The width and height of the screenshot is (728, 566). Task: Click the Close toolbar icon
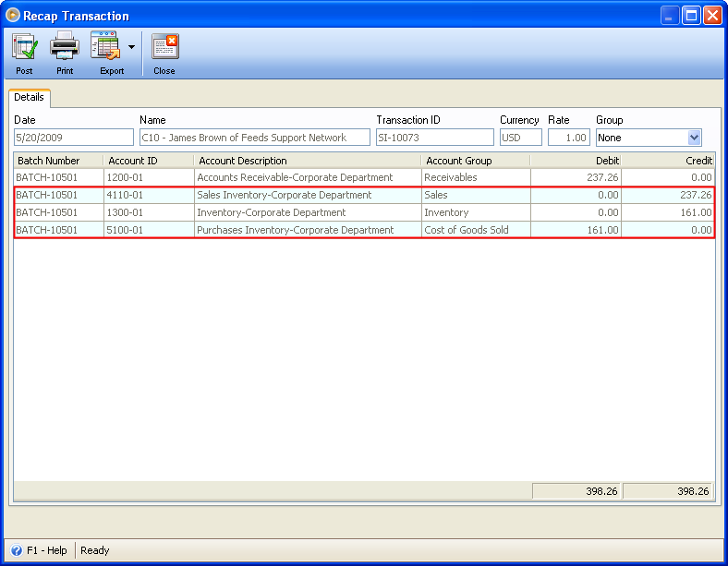[x=164, y=46]
